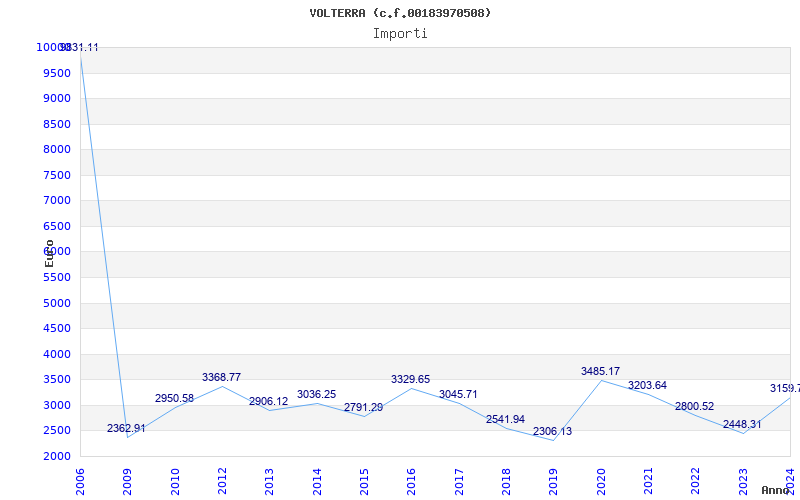Click the 2000 y-axis value
Screen dimensions: 800x500
click(x=57, y=456)
